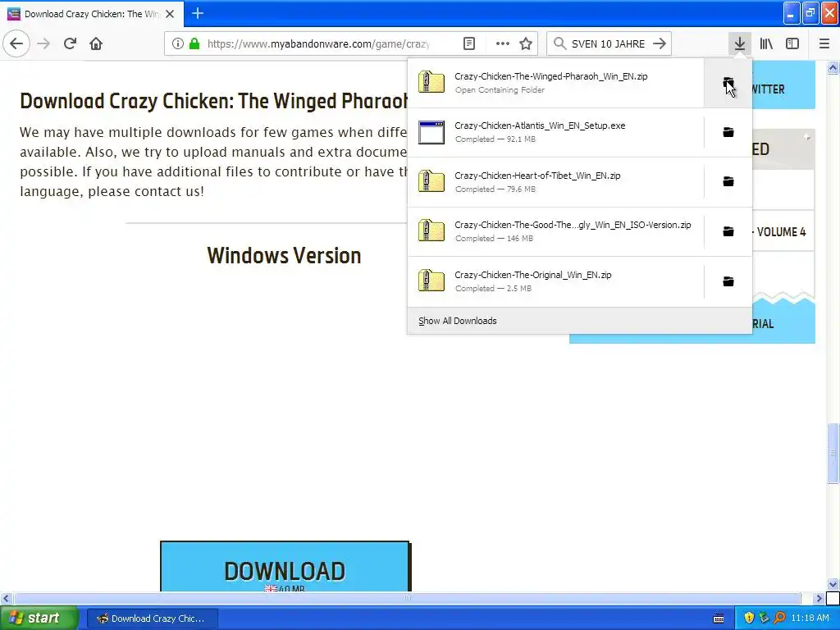Click the 11:18 AM system clock
840x630 pixels.
point(810,619)
